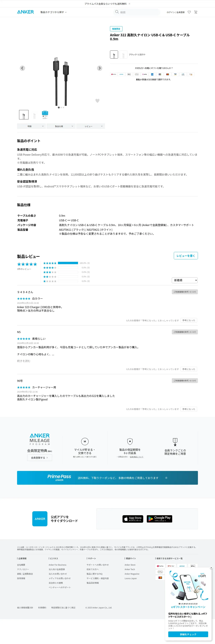
Task: Open Loona Japan footer link
Action: click(131, 578)
